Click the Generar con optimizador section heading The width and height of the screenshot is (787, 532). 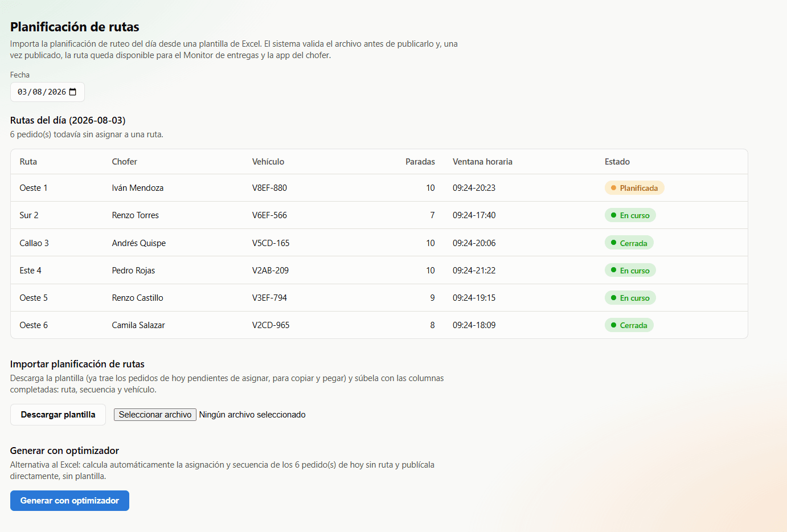(64, 451)
